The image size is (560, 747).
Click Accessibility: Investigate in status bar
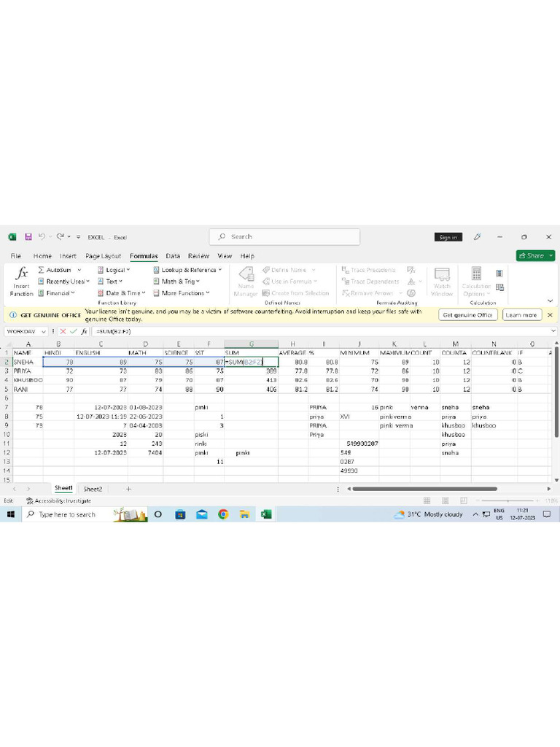58,500
